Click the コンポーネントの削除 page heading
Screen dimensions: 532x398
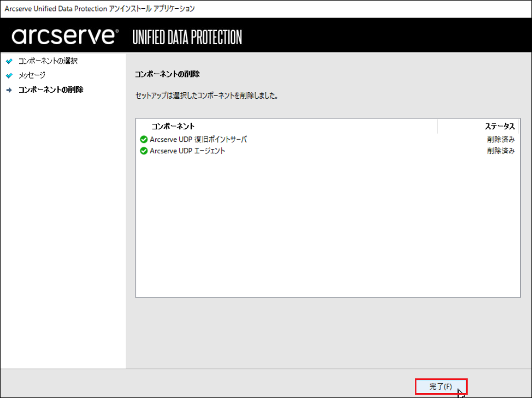coord(167,74)
